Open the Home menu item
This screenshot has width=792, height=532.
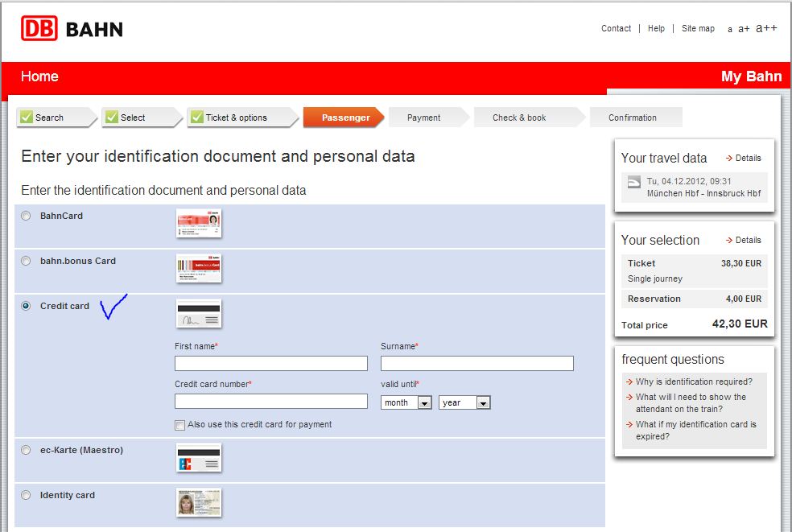click(x=39, y=76)
